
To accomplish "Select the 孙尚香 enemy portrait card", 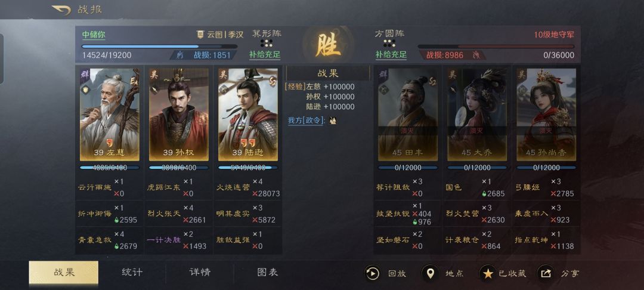I will [x=546, y=115].
